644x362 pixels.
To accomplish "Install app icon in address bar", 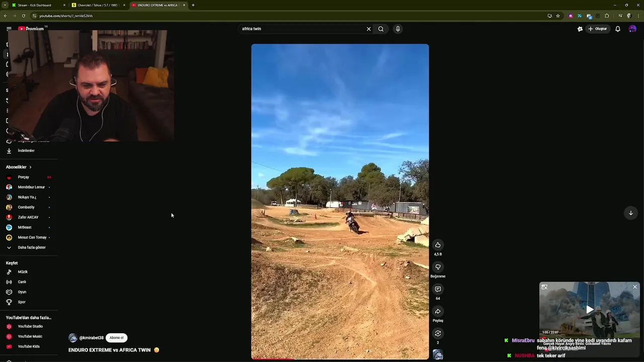I will 550,16.
